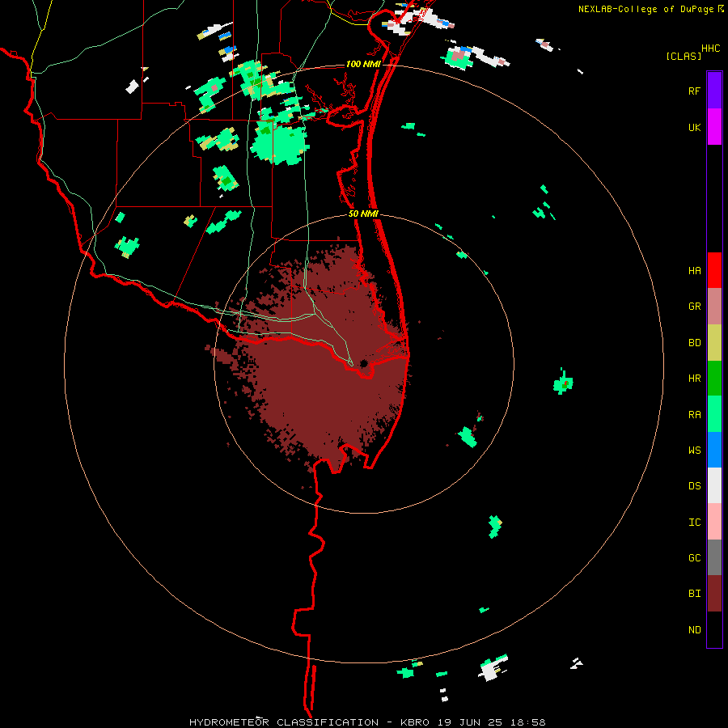Screen dimensions: 728x728
Task: Click the ND black legend swatch
Action: [714, 629]
